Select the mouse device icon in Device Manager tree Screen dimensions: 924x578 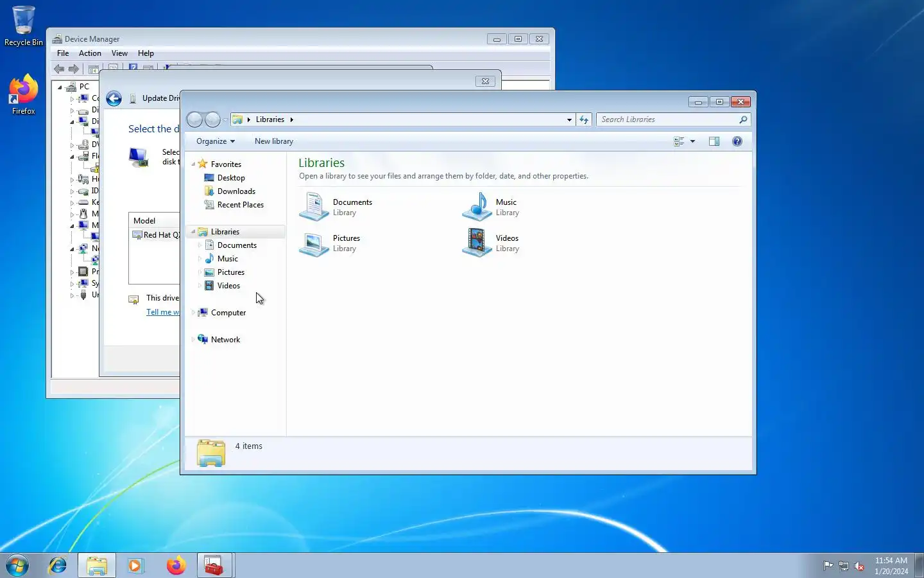click(x=83, y=214)
